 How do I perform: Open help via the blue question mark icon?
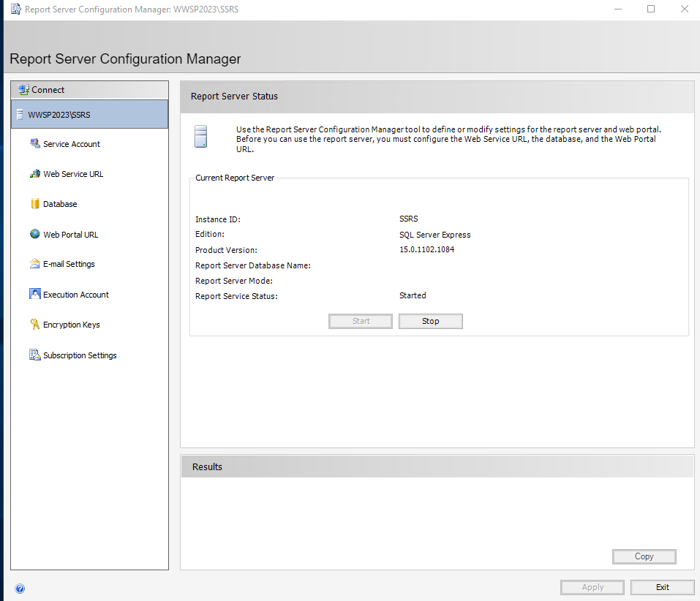point(20,589)
